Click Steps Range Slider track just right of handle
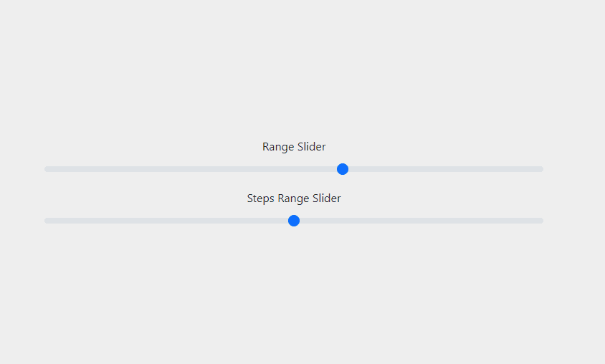605x364 pixels. pos(308,221)
